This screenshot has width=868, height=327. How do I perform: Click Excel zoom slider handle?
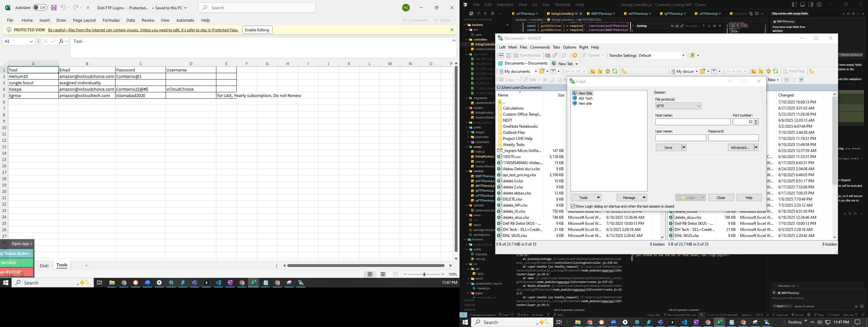[x=424, y=274]
